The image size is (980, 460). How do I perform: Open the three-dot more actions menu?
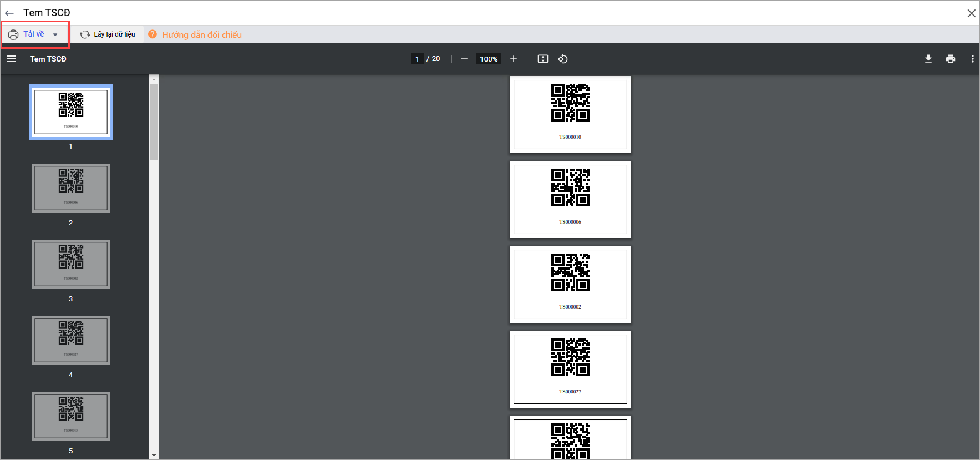tap(972, 59)
